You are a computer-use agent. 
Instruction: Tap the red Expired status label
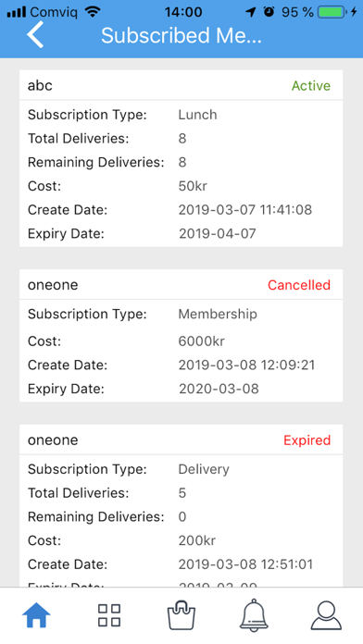[307, 440]
